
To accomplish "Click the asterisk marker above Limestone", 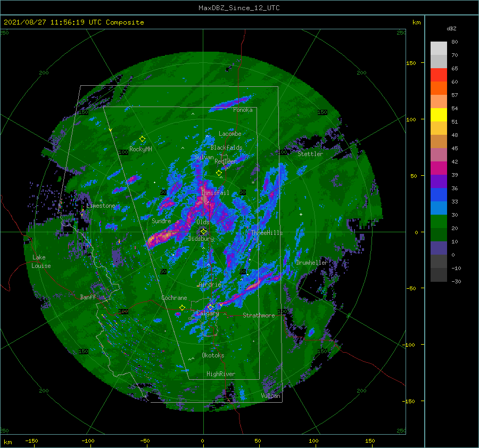I will (x=101, y=201).
